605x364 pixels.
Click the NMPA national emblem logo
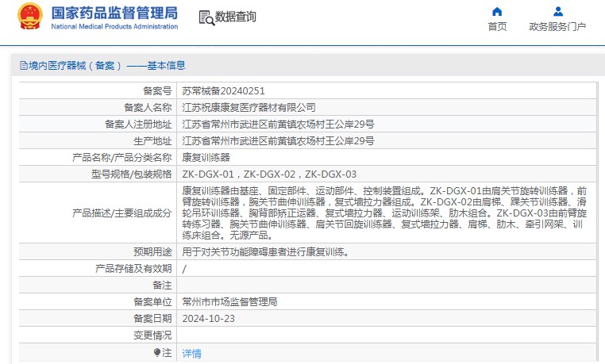click(29, 16)
